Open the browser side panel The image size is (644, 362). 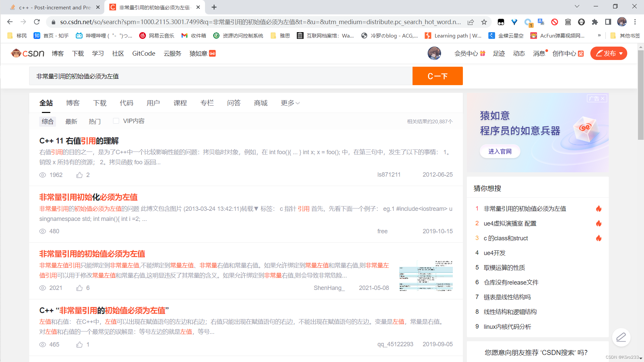pyautogui.click(x=608, y=22)
